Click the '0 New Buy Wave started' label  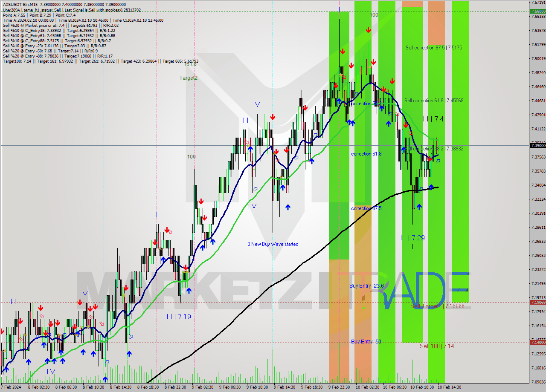coord(273,244)
